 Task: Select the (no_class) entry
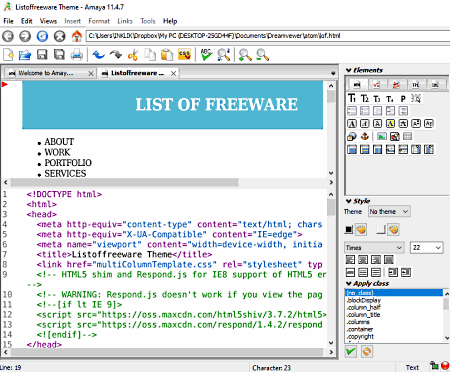pos(394,293)
